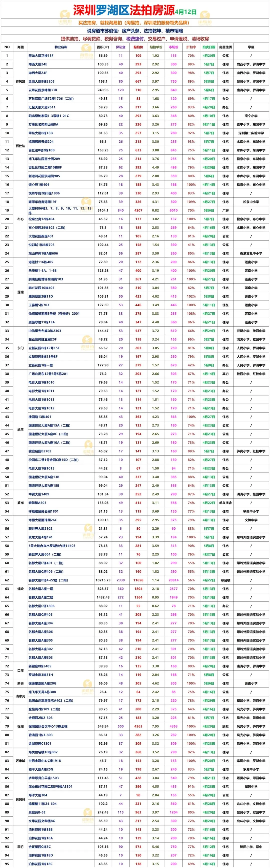Click the area value 5104.1
The height and width of the screenshot is (868, 270).
coord(103,210)
